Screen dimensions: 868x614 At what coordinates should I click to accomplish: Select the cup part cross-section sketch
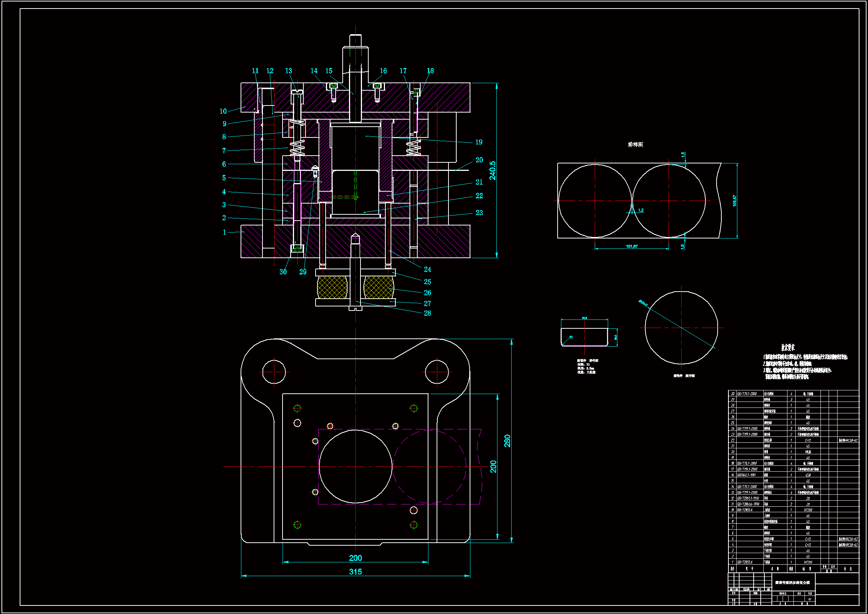pos(584,337)
